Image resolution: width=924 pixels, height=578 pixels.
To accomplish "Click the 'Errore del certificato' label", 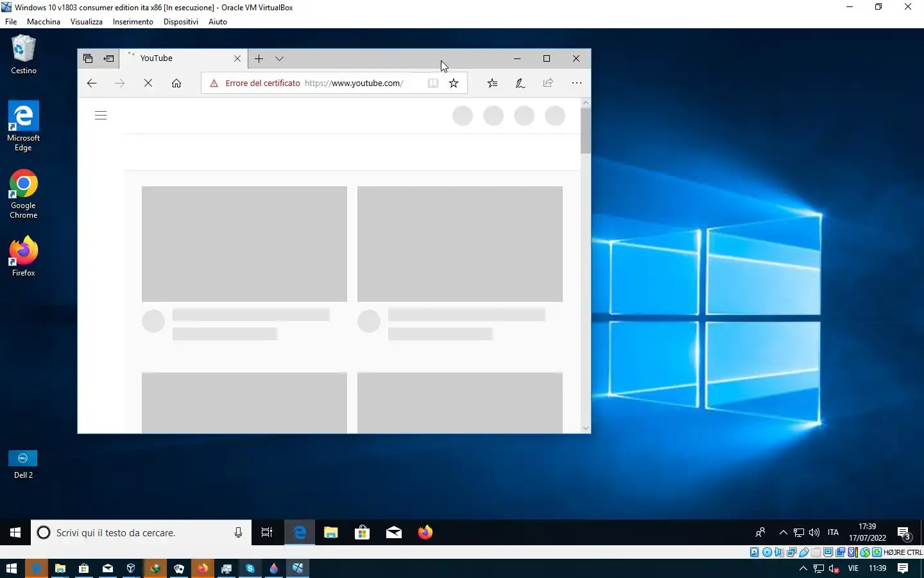I will point(262,83).
